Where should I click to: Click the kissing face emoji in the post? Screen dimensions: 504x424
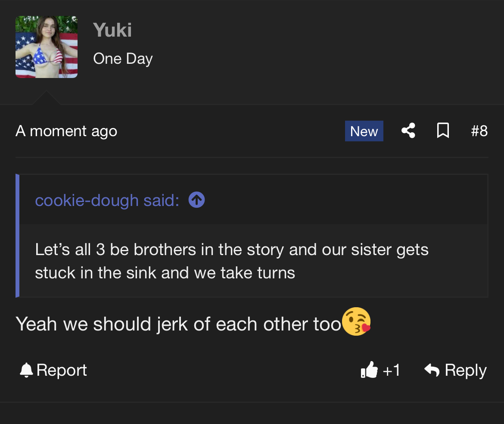[x=356, y=321]
